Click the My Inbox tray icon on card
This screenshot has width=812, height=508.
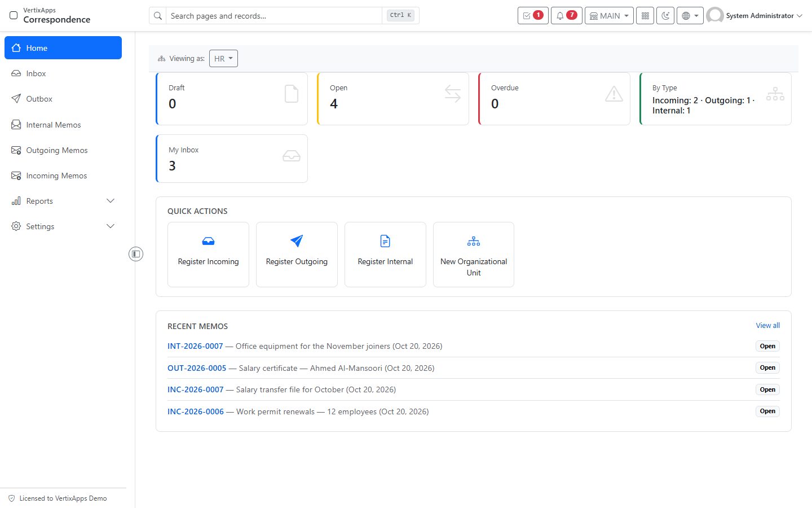coord(292,156)
